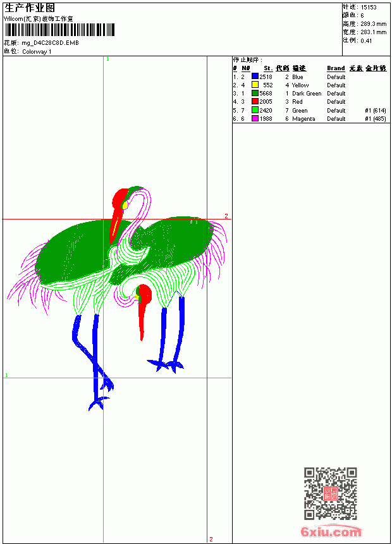The width and height of the screenshot is (392, 544).
Task: Click the QR code image
Action: tap(331, 493)
